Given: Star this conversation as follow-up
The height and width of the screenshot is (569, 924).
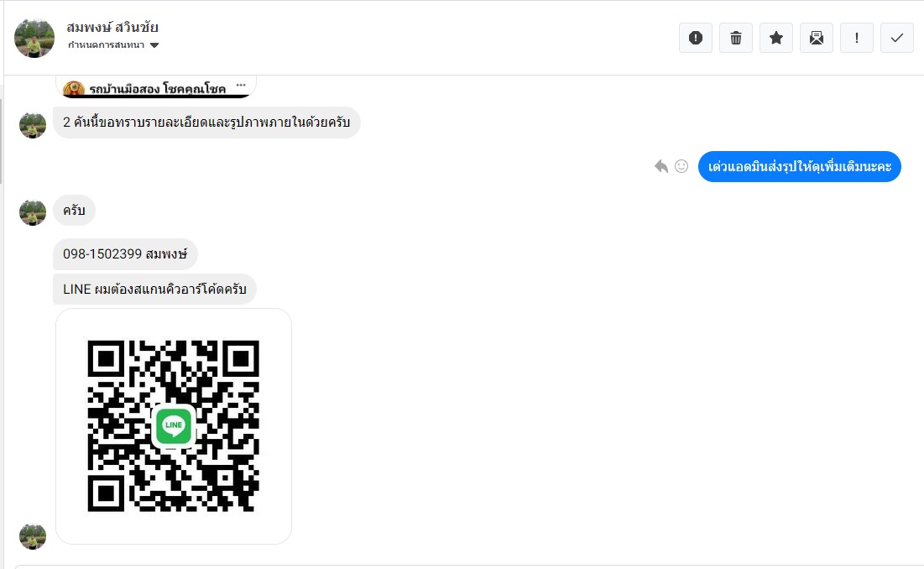Looking at the screenshot, I should [x=775, y=38].
